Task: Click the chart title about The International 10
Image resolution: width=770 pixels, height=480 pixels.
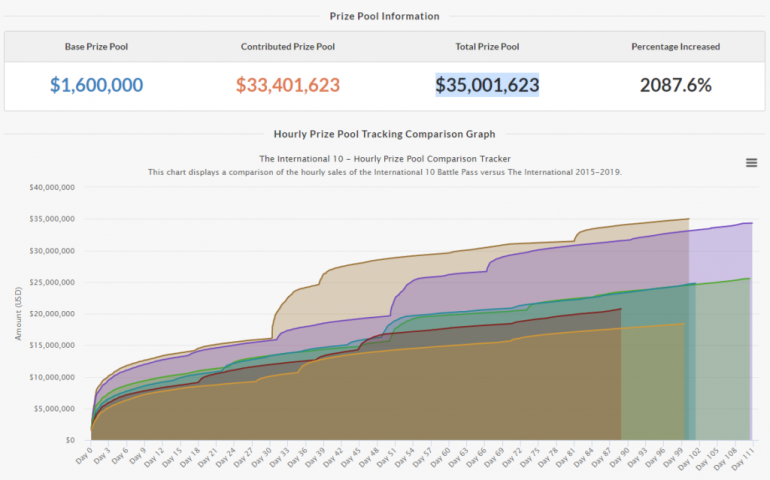Action: 384,158
